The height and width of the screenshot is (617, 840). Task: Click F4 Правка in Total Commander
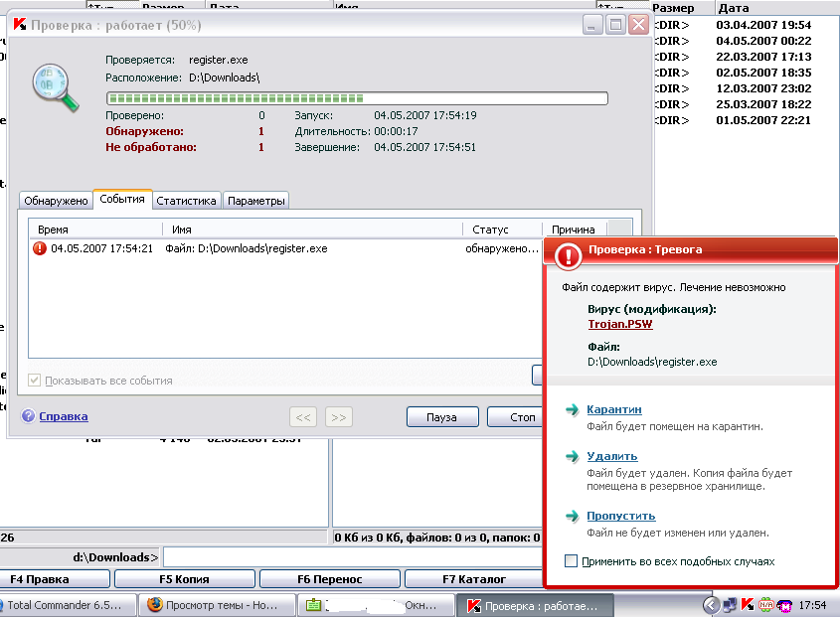tap(54, 579)
